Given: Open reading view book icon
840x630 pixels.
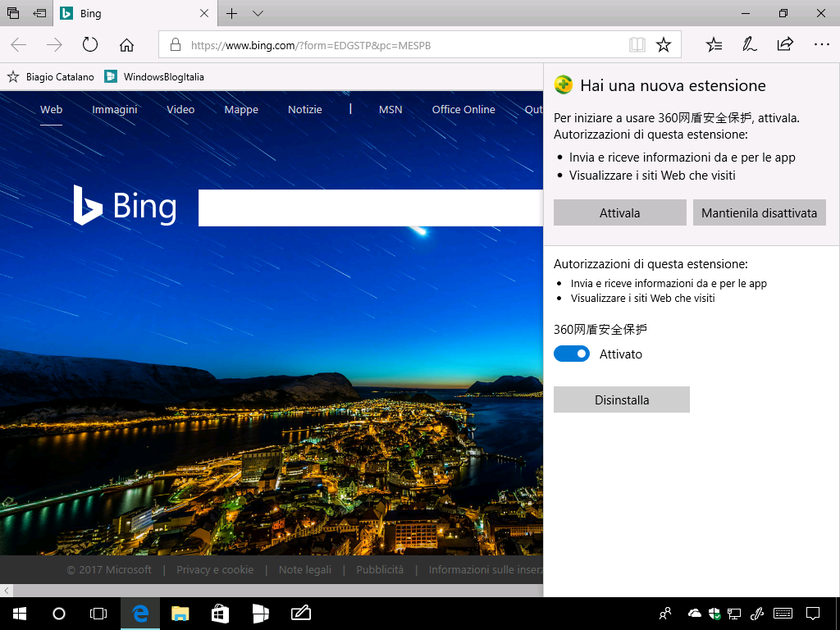Looking at the screenshot, I should (637, 44).
